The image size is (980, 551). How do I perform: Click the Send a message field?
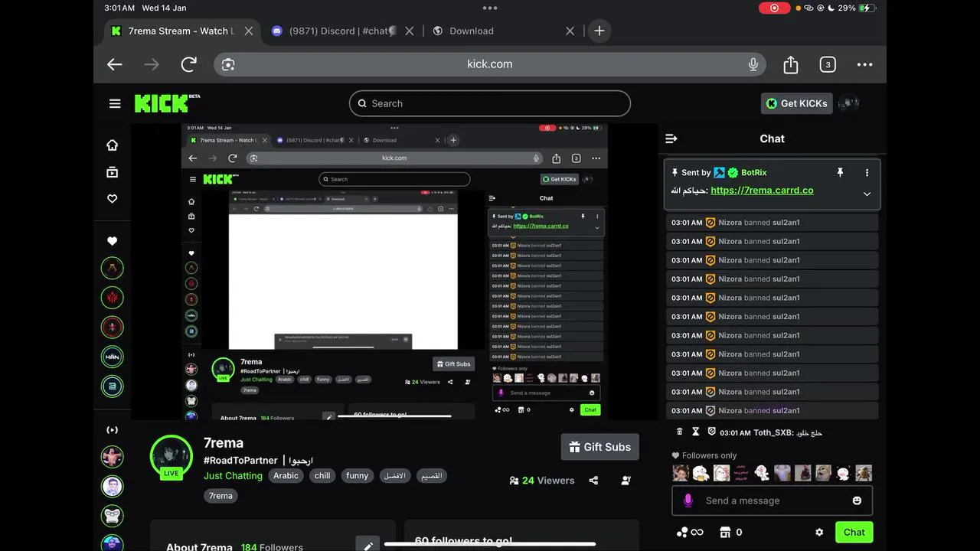point(773,500)
